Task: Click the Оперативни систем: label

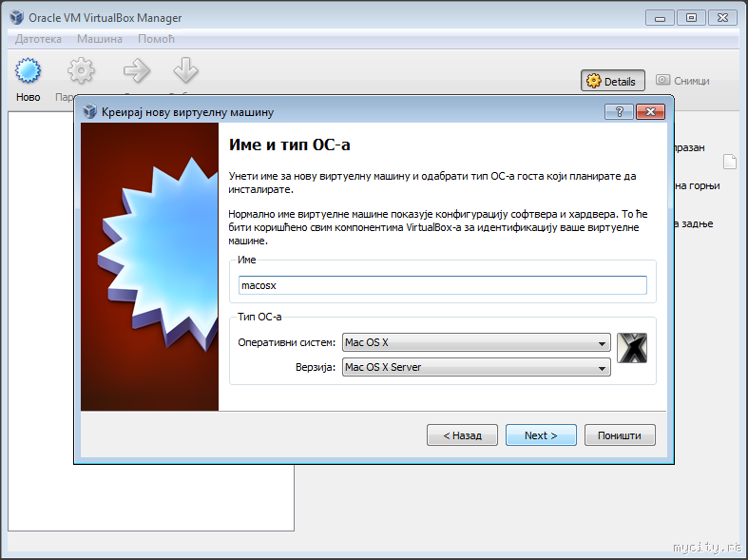Action: 287,342
